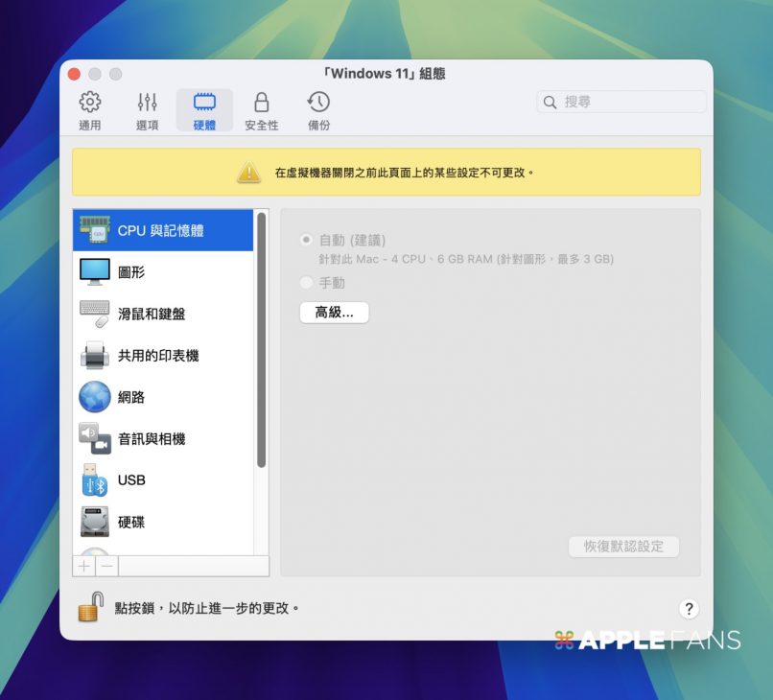Select the 圖形 monitor icon item

pos(163,272)
